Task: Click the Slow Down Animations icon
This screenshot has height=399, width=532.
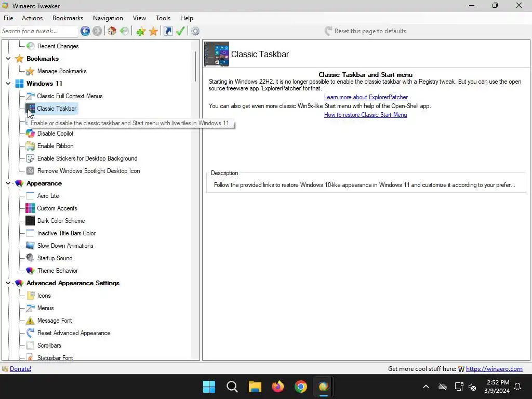Action: [x=30, y=246]
